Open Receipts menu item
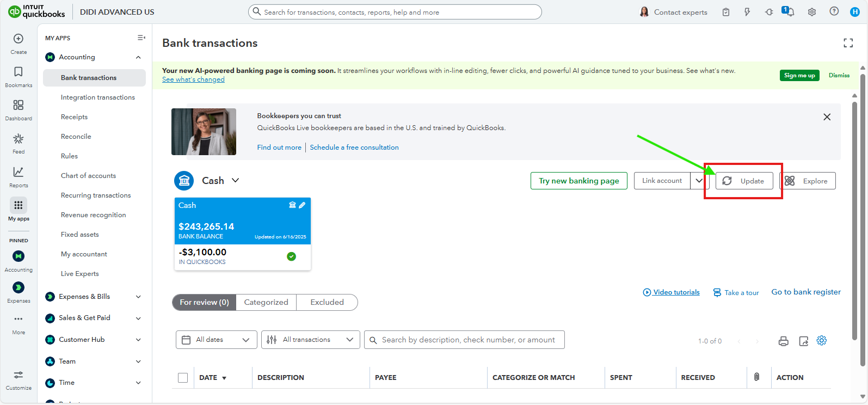The width and height of the screenshot is (868, 405). (74, 117)
